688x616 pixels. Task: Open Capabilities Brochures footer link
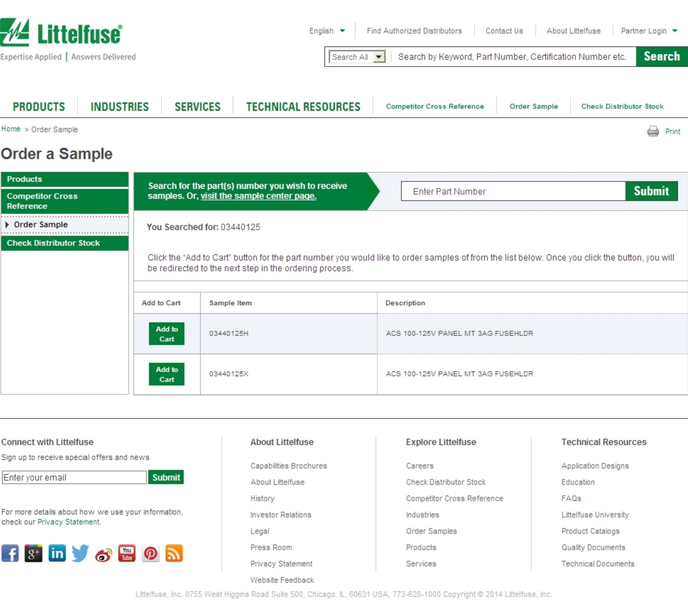[289, 466]
